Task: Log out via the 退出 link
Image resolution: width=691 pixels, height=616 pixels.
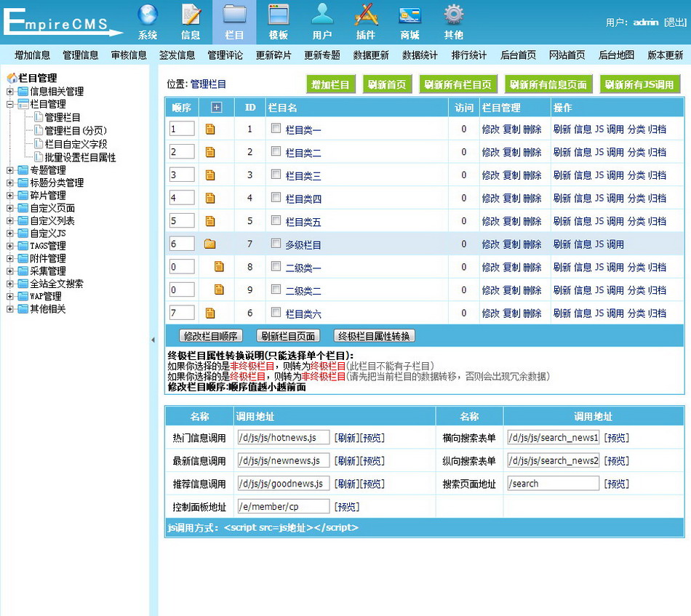Action: tap(676, 22)
